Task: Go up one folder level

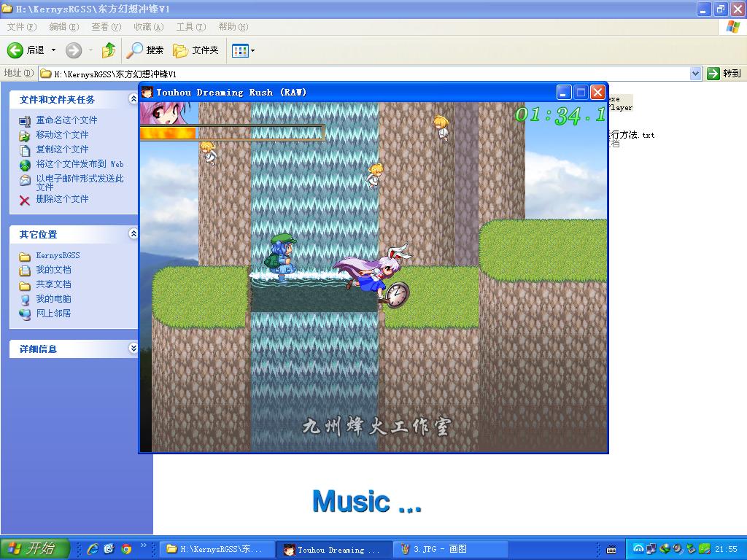Action: [109, 50]
